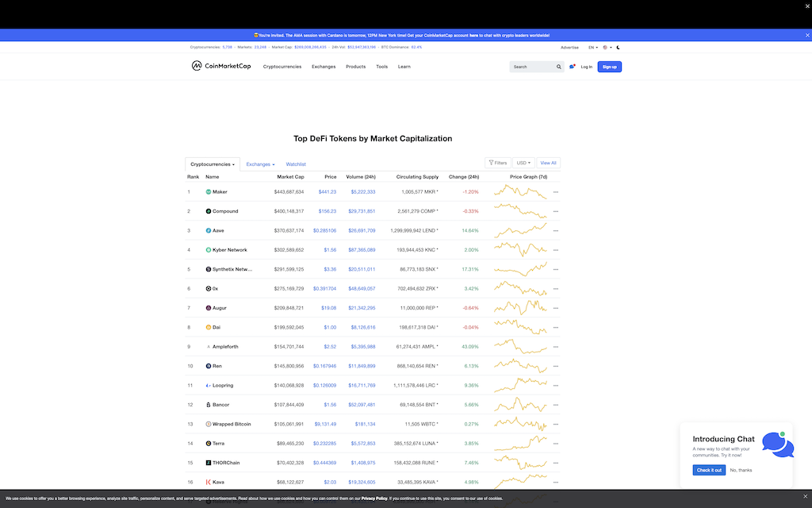Switch to the Watchlist tab

[296, 164]
